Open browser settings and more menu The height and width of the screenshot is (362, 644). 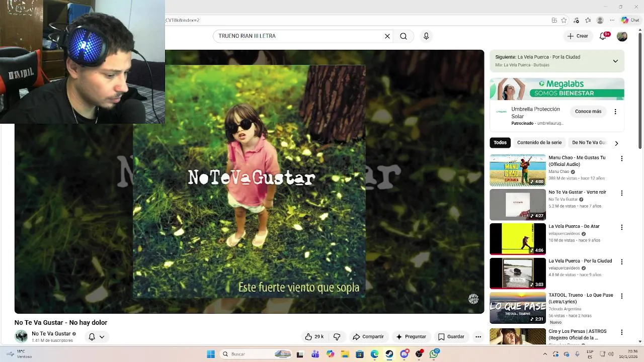(x=612, y=20)
